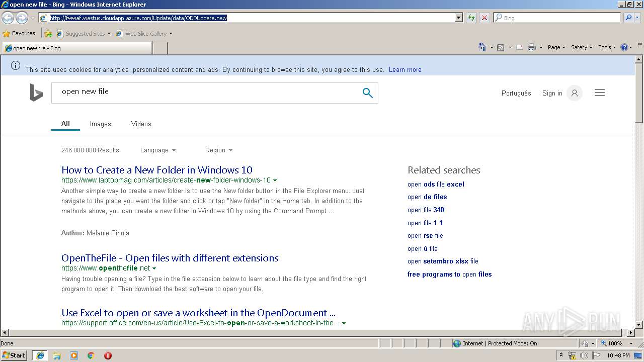Click the Internet Explorer taskbar icon
644x362 pixels.
click(x=40, y=355)
